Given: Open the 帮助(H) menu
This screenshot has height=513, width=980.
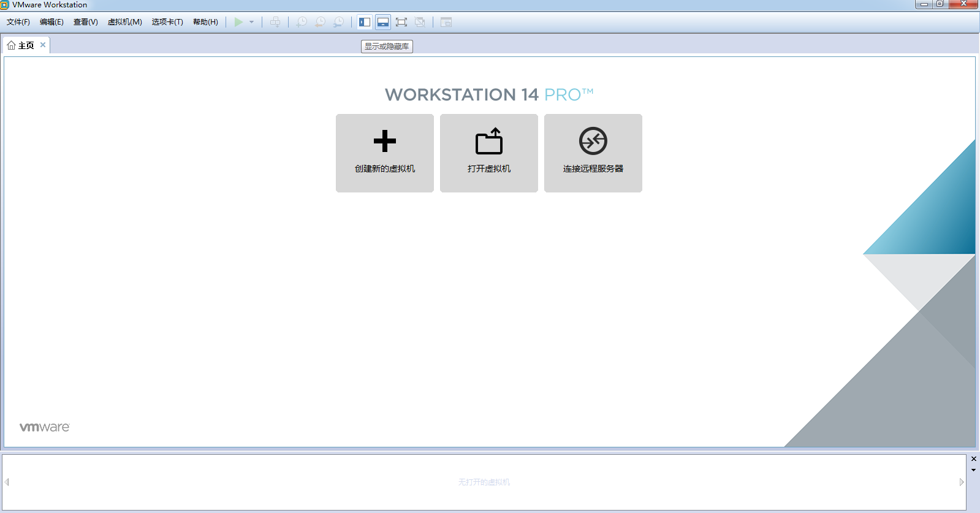Looking at the screenshot, I should pos(205,22).
